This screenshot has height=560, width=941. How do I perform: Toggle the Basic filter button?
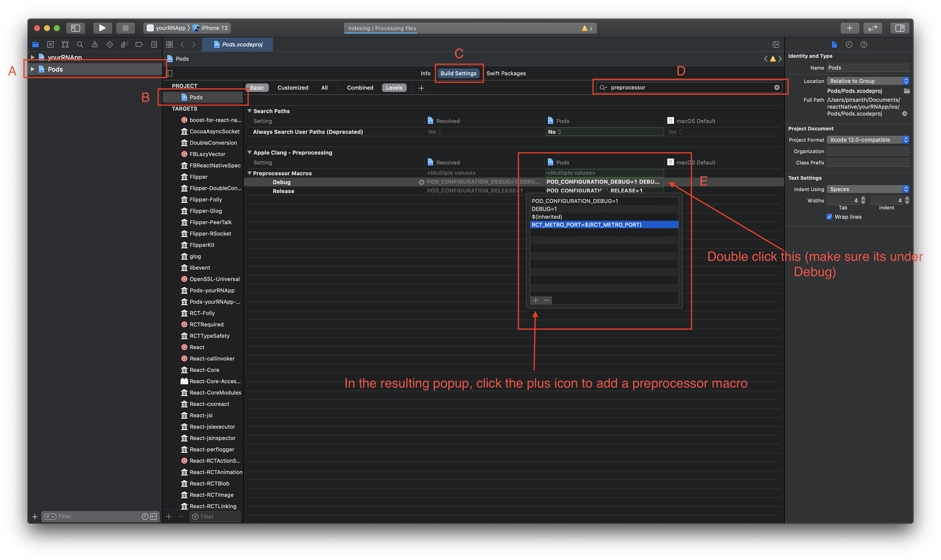click(x=257, y=88)
